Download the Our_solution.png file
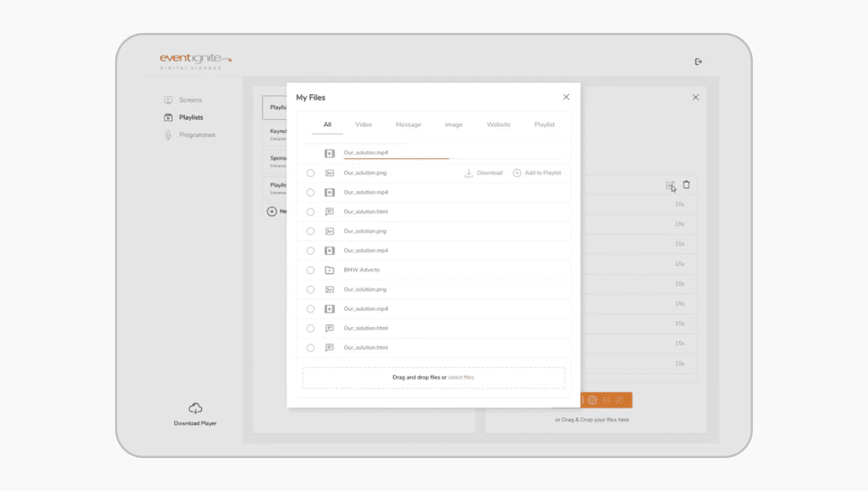Image resolution: width=868 pixels, height=491 pixels. tap(483, 174)
